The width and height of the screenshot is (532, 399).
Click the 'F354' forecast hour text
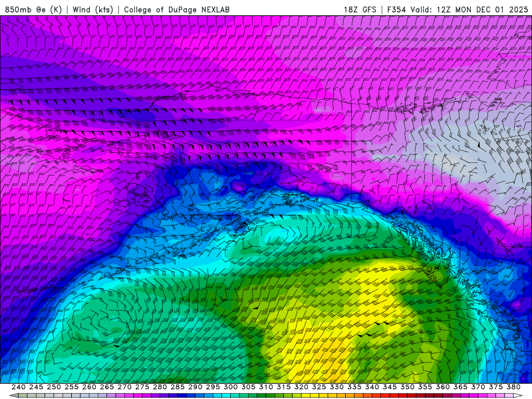pos(396,9)
